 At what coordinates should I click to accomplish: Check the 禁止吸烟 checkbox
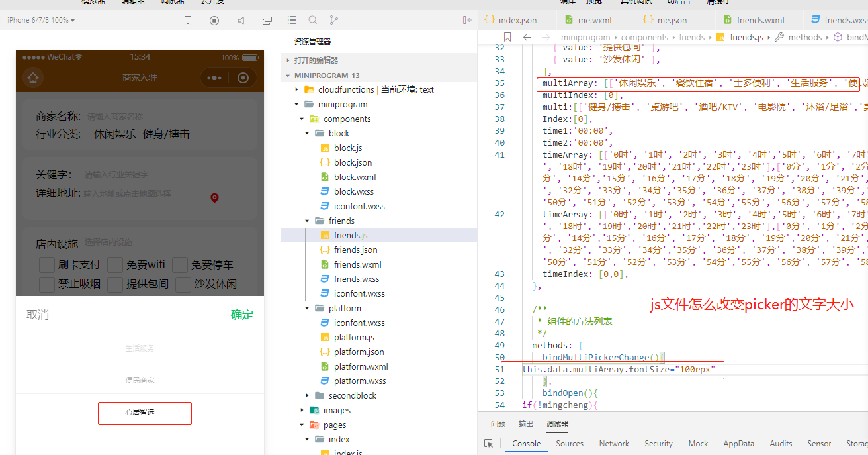tap(46, 284)
